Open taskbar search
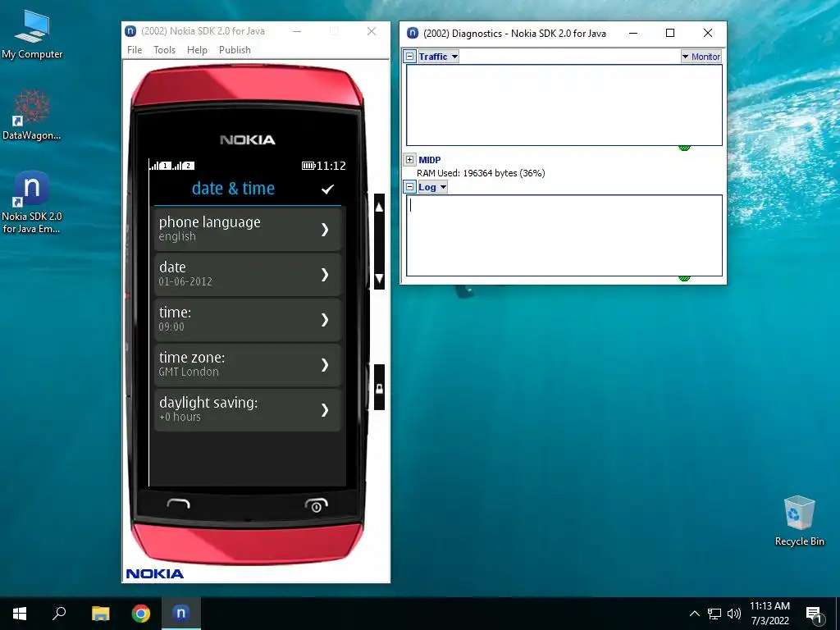Image resolution: width=840 pixels, height=630 pixels. 59,614
